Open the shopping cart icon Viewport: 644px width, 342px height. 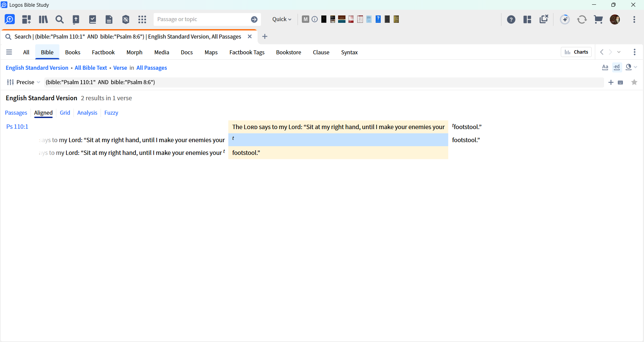coord(598,19)
